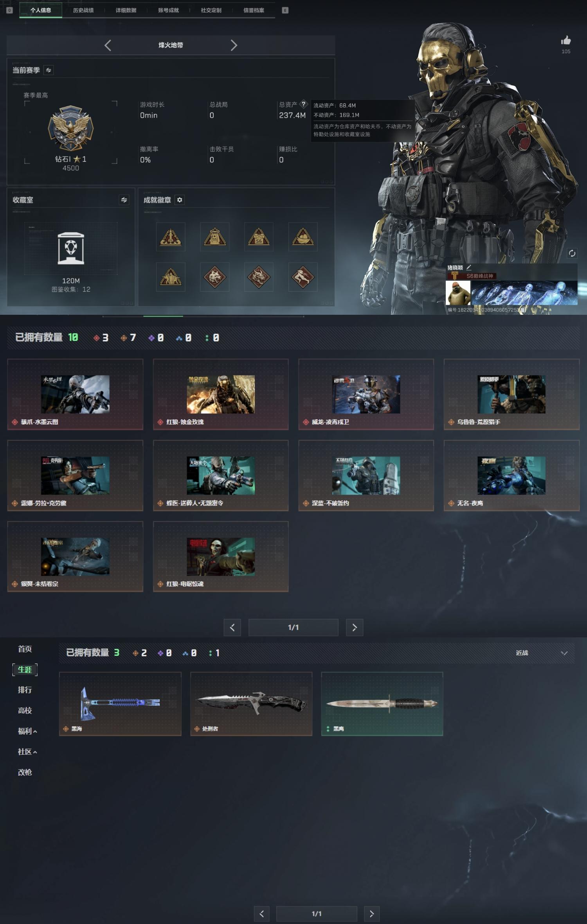Toggle the 当前赛季 season switch icon
The height and width of the screenshot is (924, 587).
click(x=49, y=70)
